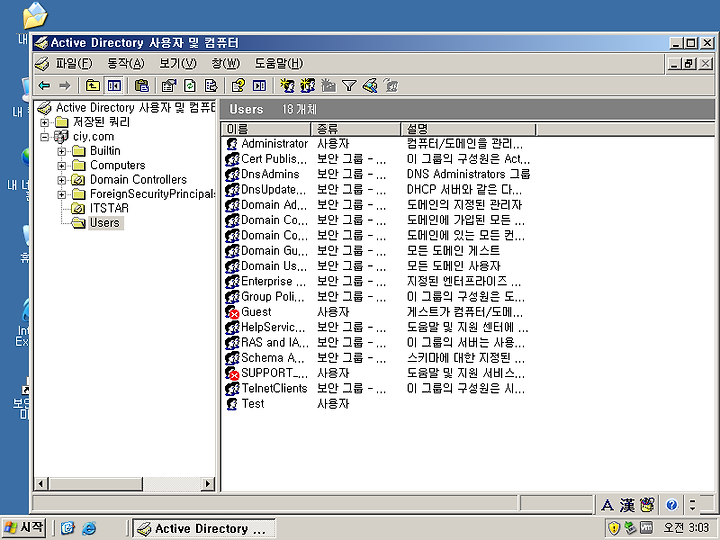Open the 시작 Start menu
This screenshot has width=720, height=540.
(x=23, y=528)
